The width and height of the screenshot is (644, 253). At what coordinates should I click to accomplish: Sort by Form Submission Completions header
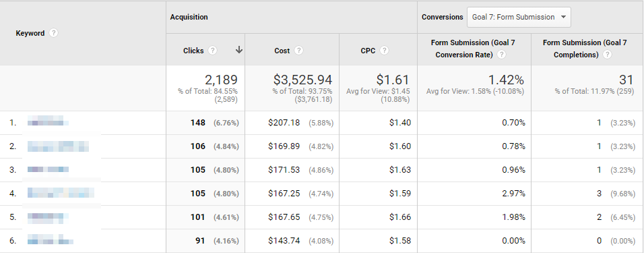coord(585,49)
